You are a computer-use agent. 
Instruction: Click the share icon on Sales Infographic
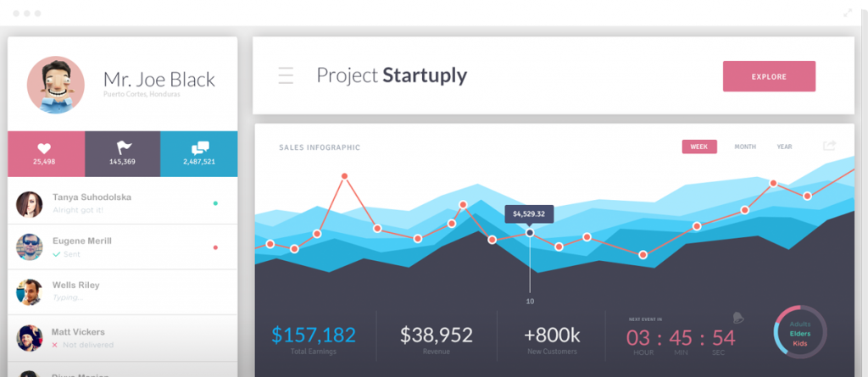pos(829,146)
